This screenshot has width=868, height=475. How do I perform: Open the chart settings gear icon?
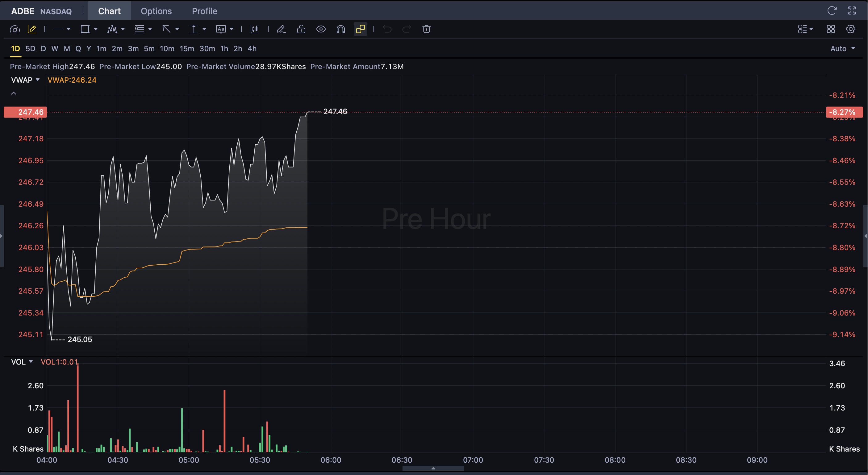pos(850,29)
